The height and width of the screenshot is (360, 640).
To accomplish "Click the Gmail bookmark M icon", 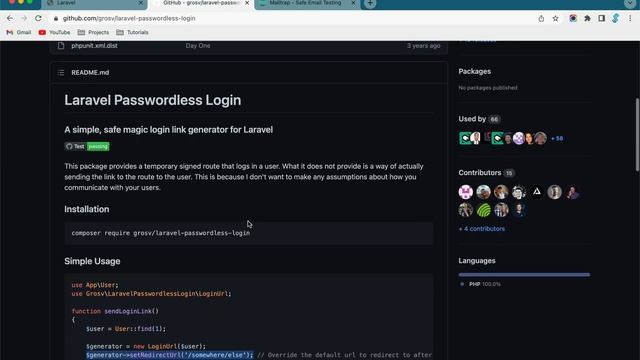I will 10,32.
